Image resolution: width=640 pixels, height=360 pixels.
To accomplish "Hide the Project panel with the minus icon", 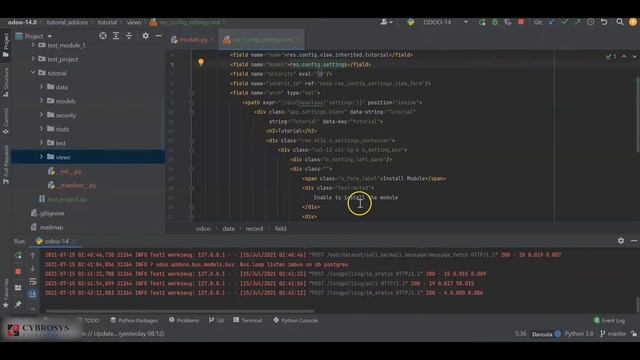I will coord(159,36).
